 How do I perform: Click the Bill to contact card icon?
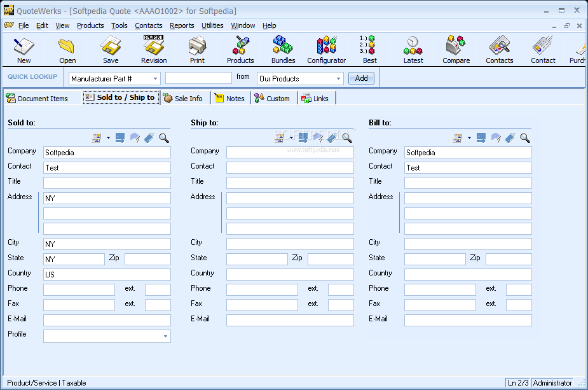pyautogui.click(x=458, y=138)
